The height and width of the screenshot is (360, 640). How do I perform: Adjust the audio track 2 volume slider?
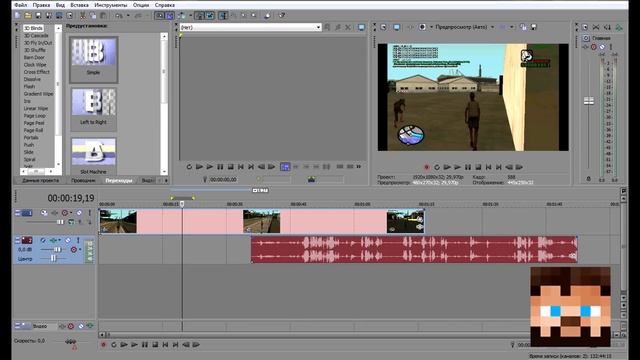58,249
